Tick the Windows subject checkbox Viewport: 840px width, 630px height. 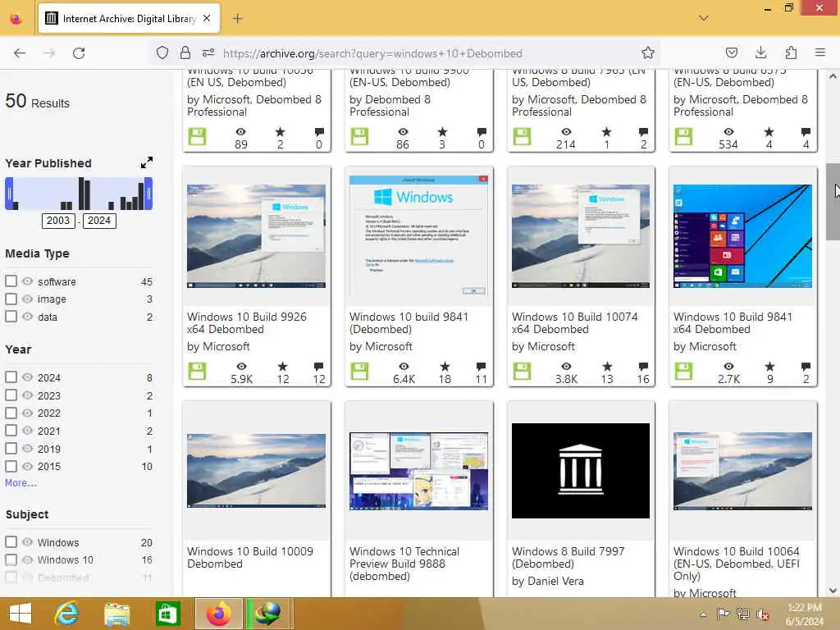[x=11, y=541]
